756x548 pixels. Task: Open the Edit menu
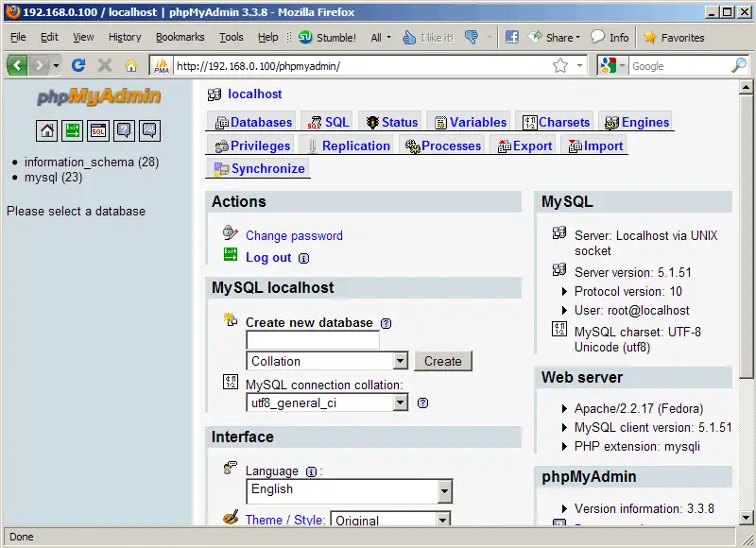[x=49, y=37]
